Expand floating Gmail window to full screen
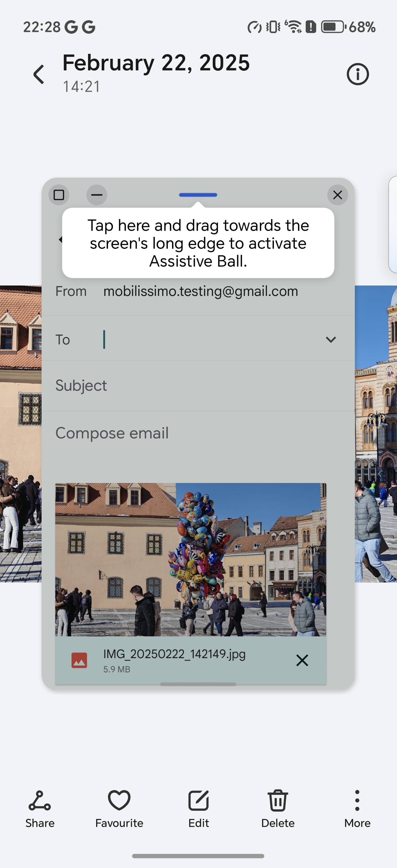Screen dimensions: 397x868 pos(59,195)
